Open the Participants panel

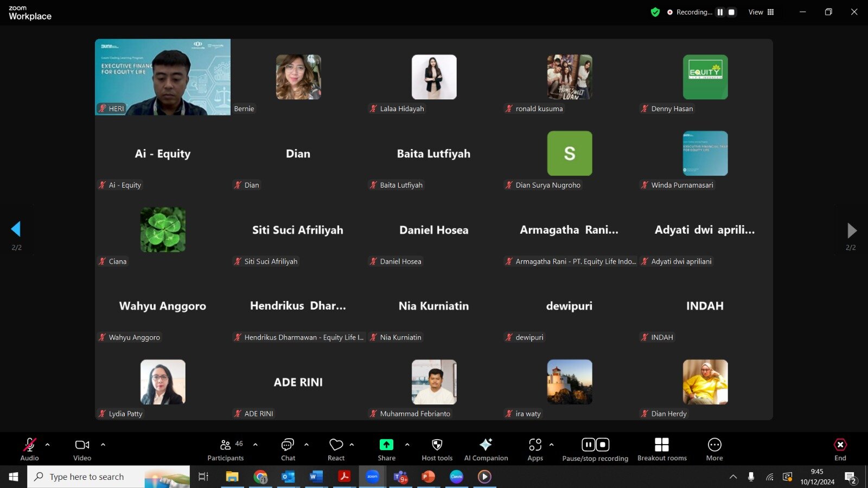(x=226, y=450)
